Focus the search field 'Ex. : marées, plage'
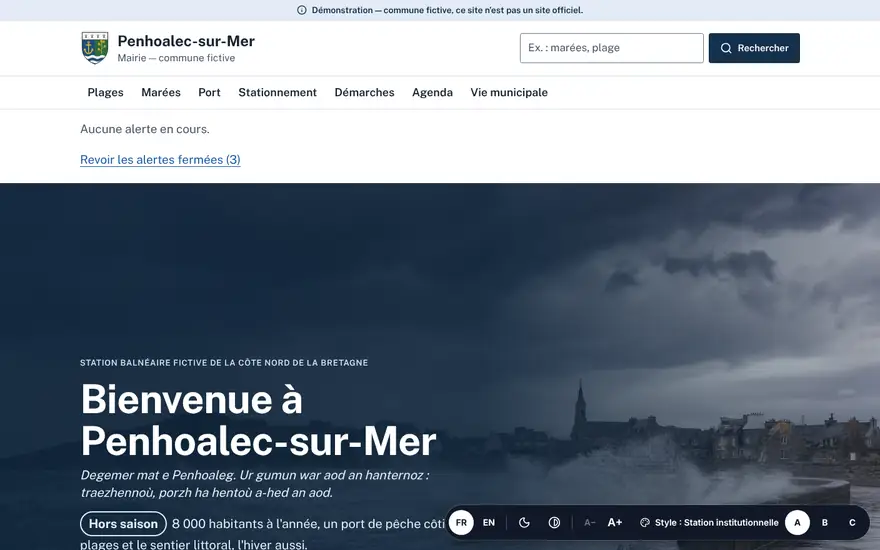The height and width of the screenshot is (550, 880). [x=611, y=48]
